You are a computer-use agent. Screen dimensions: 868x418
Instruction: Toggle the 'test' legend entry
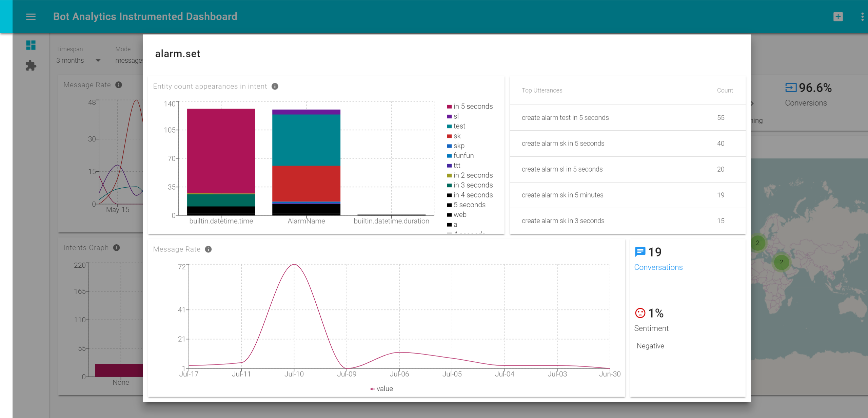tap(459, 126)
